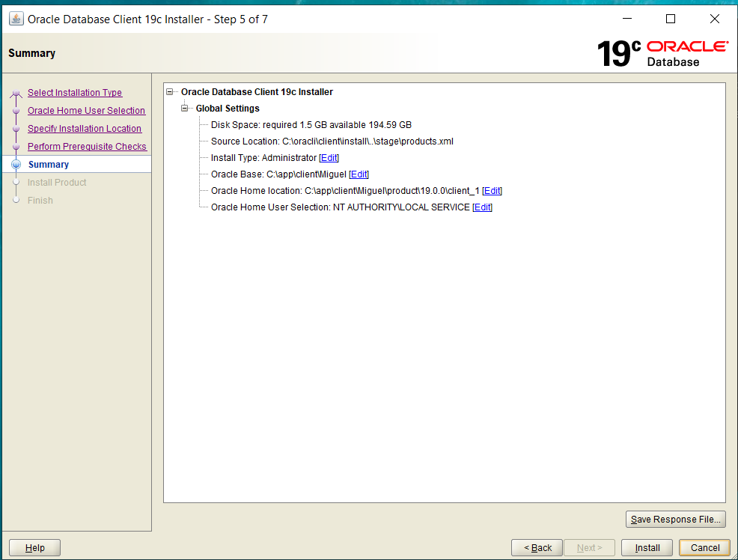
Task: Click the Save Response File button
Action: tap(675, 519)
